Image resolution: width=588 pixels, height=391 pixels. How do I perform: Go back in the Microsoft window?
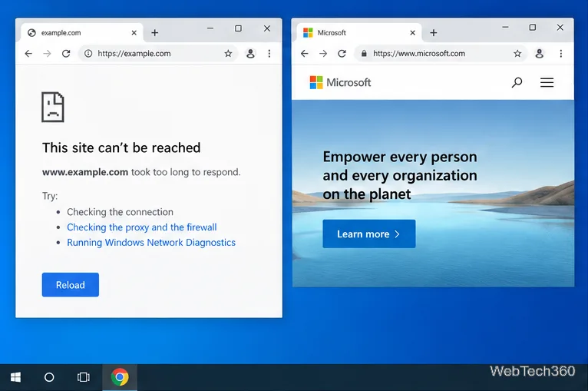pos(305,54)
